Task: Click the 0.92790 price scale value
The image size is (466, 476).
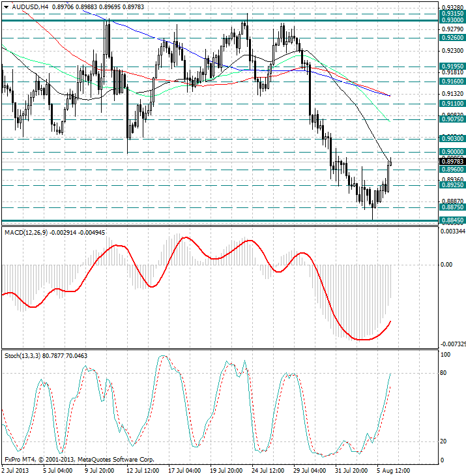Action: coord(453,29)
